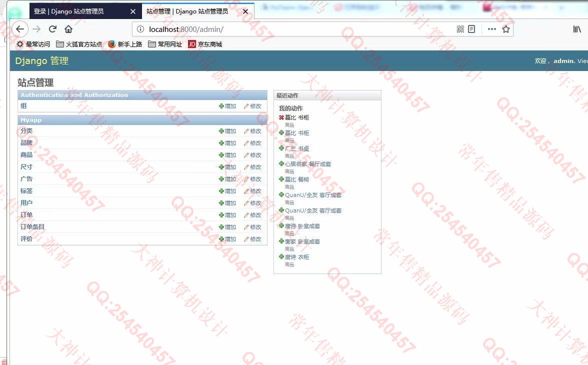Open the 尺寸 model list
Viewport: 588px width, 365px height.
point(26,167)
